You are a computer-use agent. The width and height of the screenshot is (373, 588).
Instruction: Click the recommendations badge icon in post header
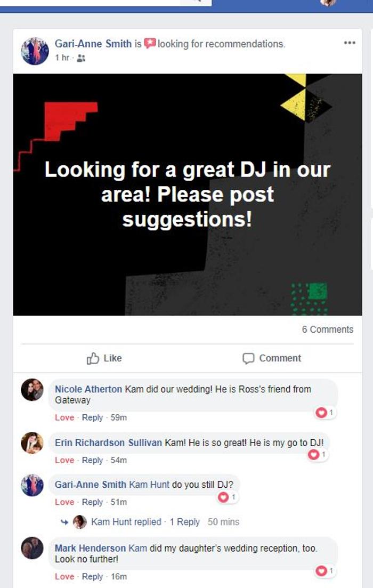(x=150, y=44)
